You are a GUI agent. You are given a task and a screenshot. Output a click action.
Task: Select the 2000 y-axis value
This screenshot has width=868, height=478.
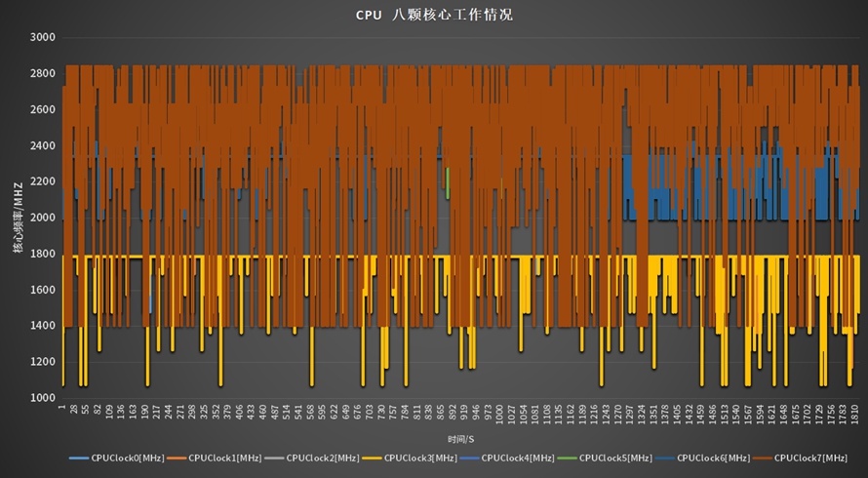(43, 218)
